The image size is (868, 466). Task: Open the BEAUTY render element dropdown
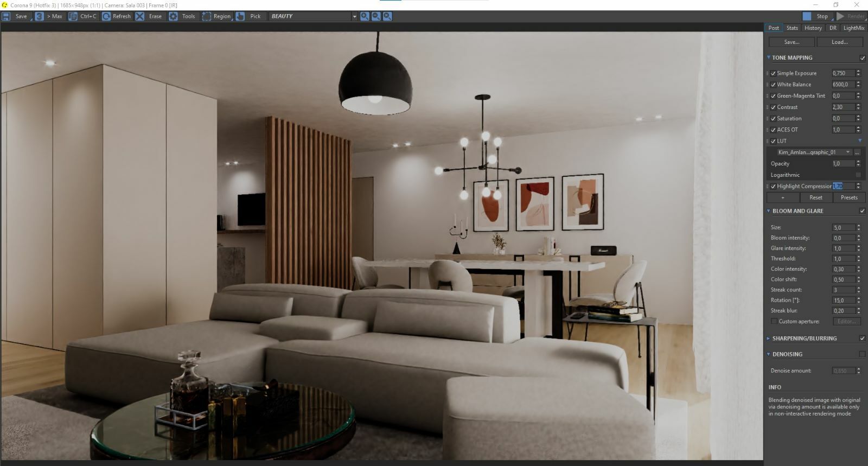pyautogui.click(x=354, y=16)
